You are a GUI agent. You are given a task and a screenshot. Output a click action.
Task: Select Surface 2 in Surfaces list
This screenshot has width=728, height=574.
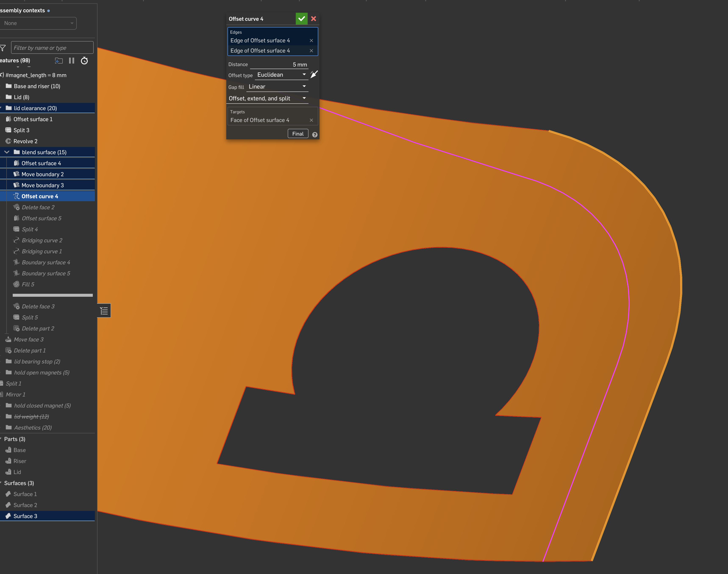pos(25,505)
